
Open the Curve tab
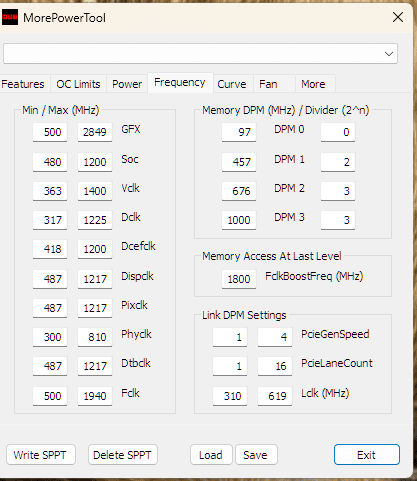pyautogui.click(x=232, y=84)
